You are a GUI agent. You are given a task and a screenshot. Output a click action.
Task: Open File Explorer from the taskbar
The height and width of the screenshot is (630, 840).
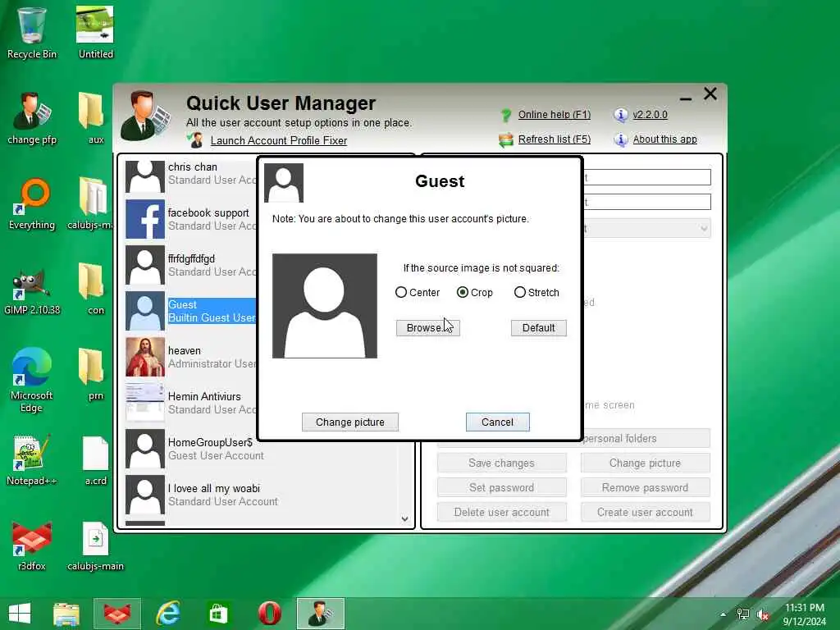click(66, 614)
